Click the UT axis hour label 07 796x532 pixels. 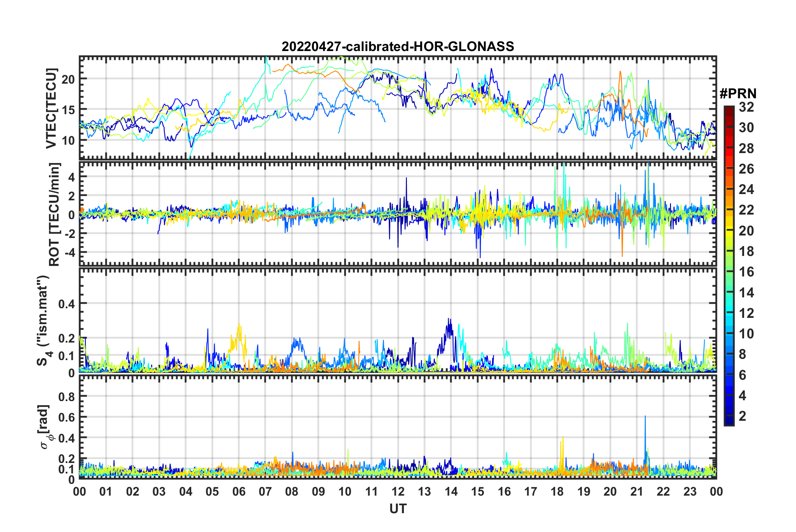265,491
